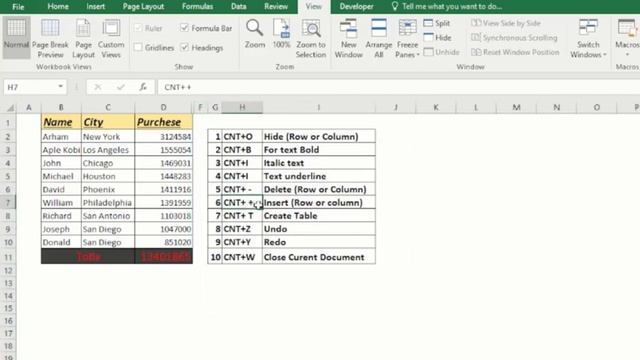Switch to the Developer tab
The width and height of the screenshot is (640, 360).
(x=356, y=7)
